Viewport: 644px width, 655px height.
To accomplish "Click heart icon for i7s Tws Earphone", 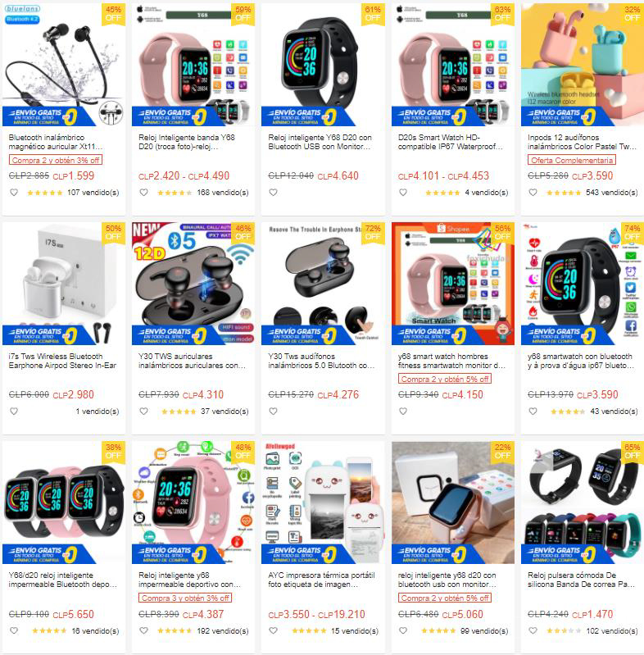I will point(14,411).
